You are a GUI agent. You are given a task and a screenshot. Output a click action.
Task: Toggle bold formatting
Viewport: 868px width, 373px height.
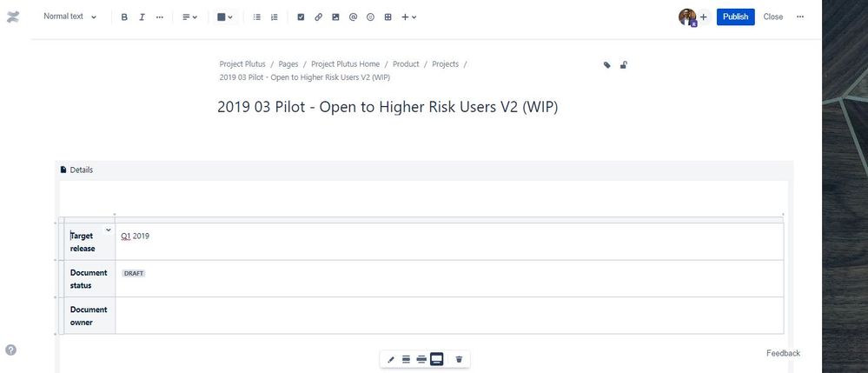(124, 17)
